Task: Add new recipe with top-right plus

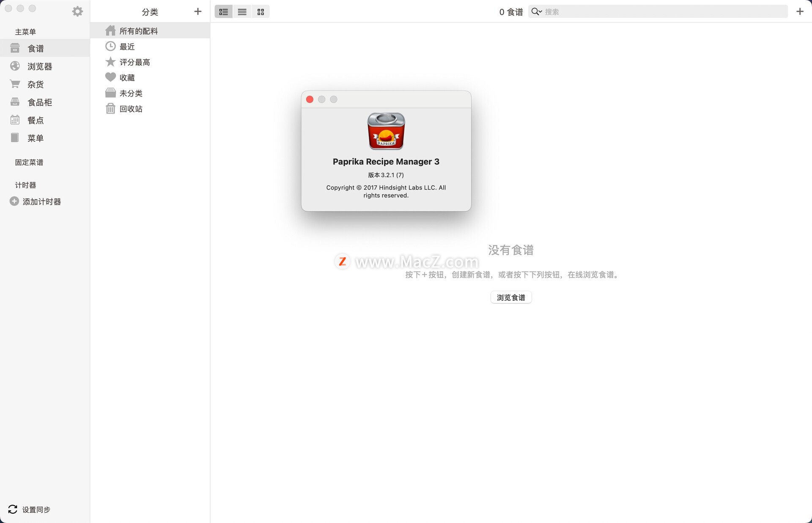Action: 800,11
